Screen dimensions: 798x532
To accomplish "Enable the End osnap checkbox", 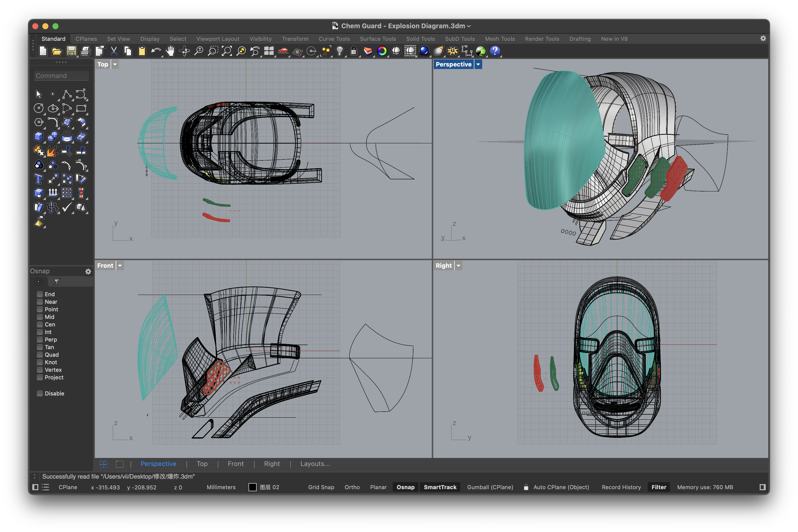I will point(40,294).
